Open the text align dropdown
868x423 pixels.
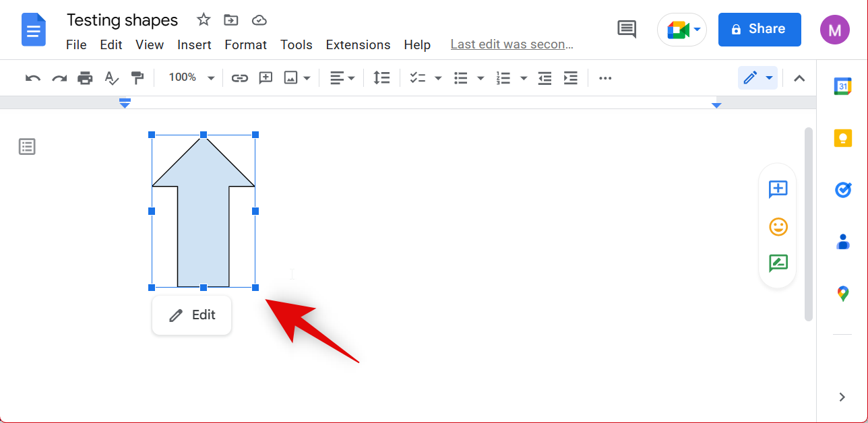[342, 78]
